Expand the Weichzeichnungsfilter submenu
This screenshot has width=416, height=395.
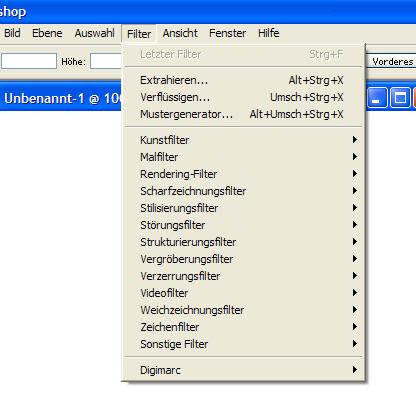(243, 310)
